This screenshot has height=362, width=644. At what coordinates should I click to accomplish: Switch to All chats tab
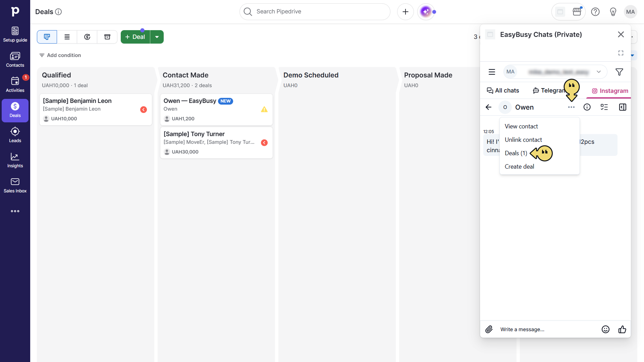tap(503, 90)
